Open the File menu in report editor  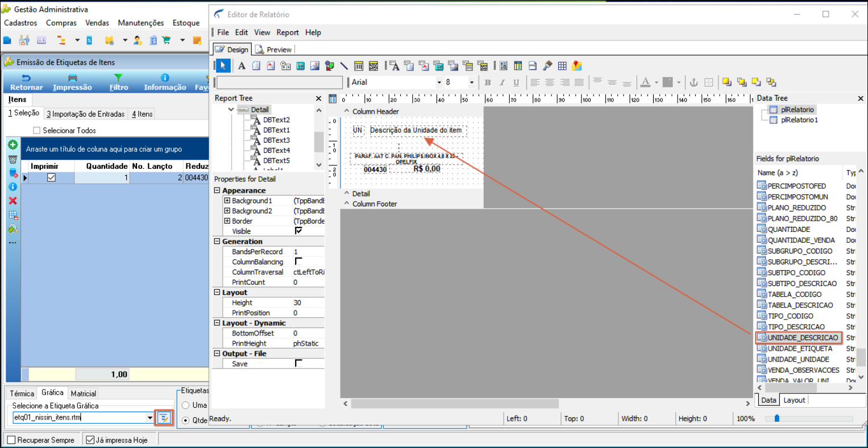[223, 32]
